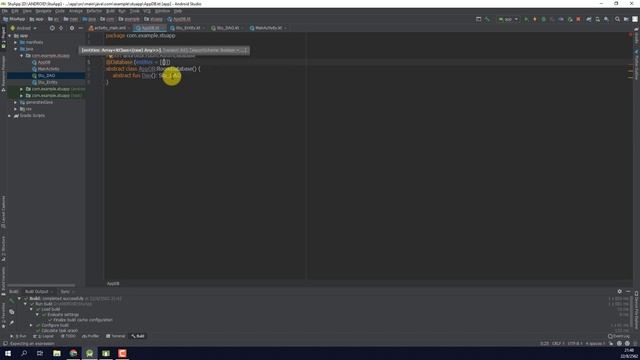Switch to the MainActivity.kt tab

tap(268, 28)
